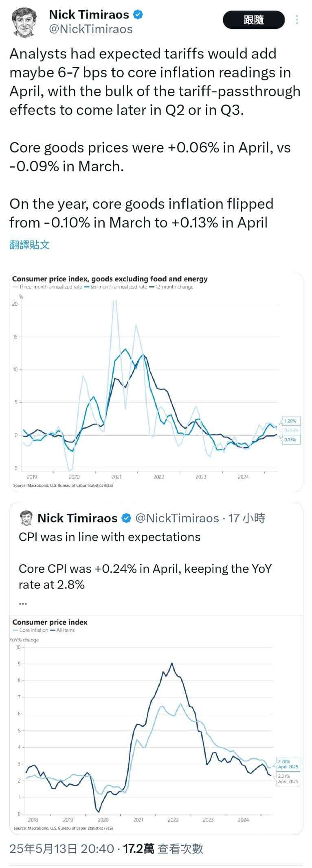Click the Nick Timiraos display name at top
Viewport: 312px width, 868px height.
89,15
